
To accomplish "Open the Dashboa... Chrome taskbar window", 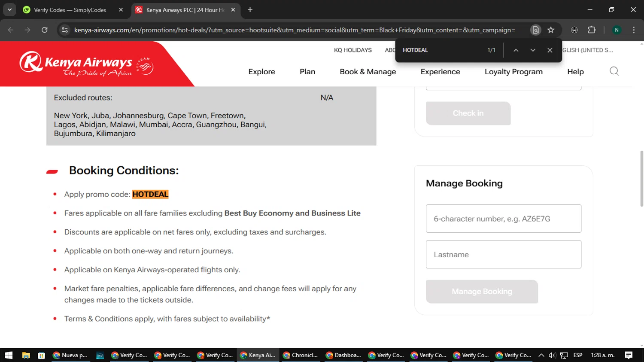I will pos(343,355).
